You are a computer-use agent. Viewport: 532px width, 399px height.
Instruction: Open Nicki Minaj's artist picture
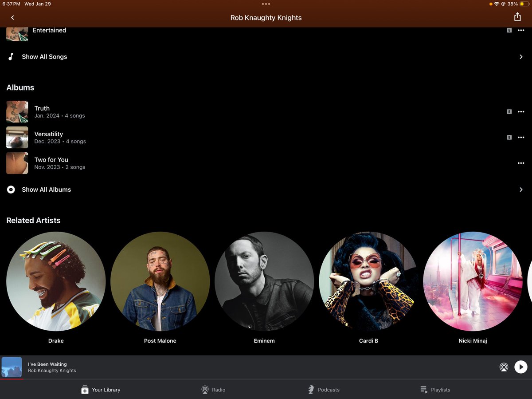point(473,281)
